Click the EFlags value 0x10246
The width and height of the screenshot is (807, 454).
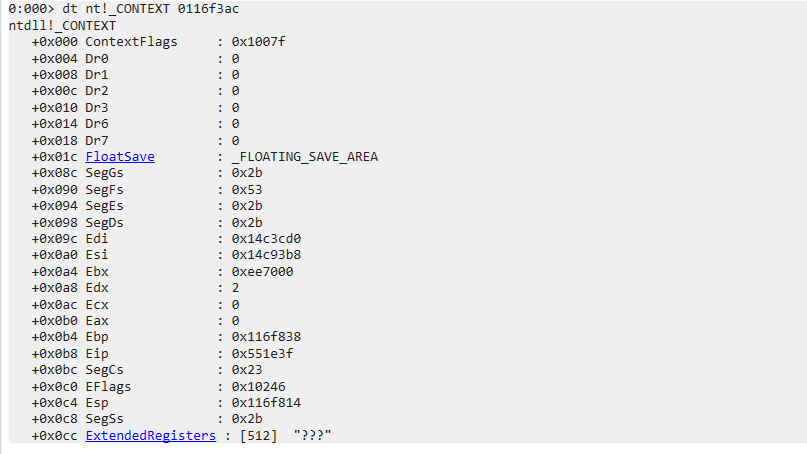[x=258, y=387]
